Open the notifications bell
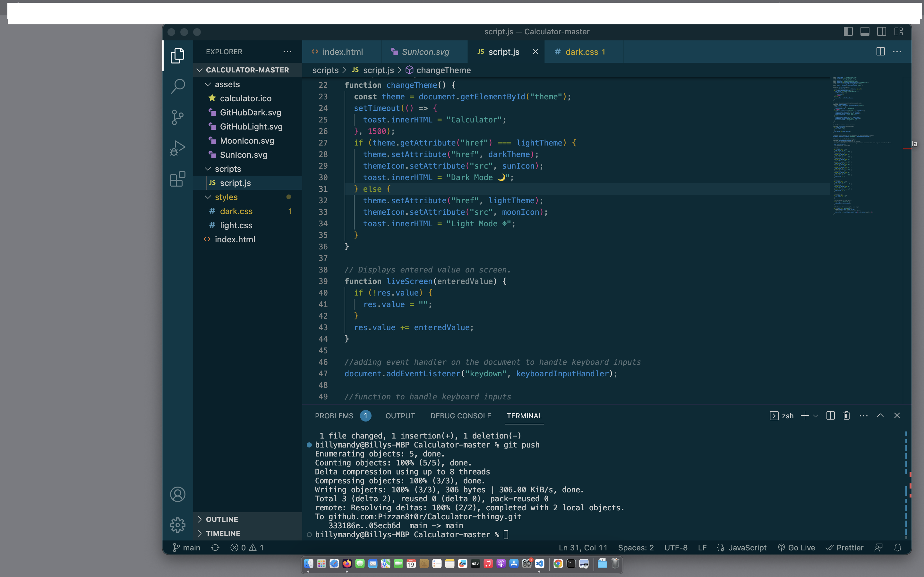This screenshot has width=924, height=577. tap(898, 547)
